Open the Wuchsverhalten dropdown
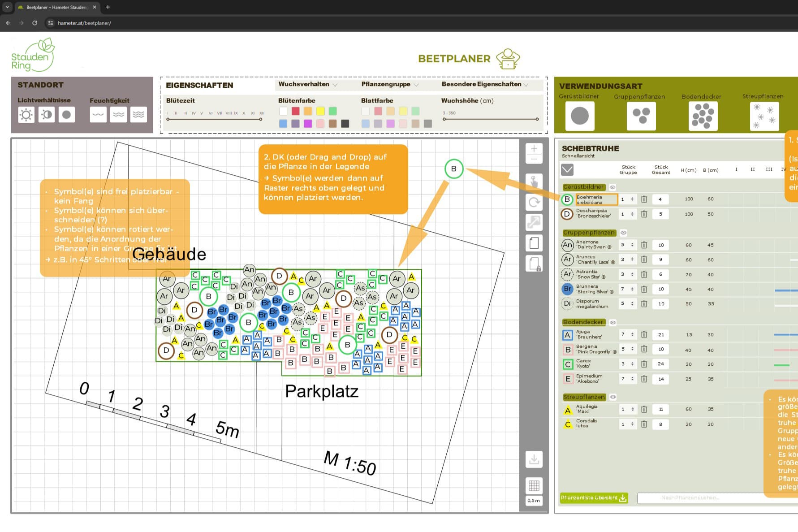 click(307, 84)
